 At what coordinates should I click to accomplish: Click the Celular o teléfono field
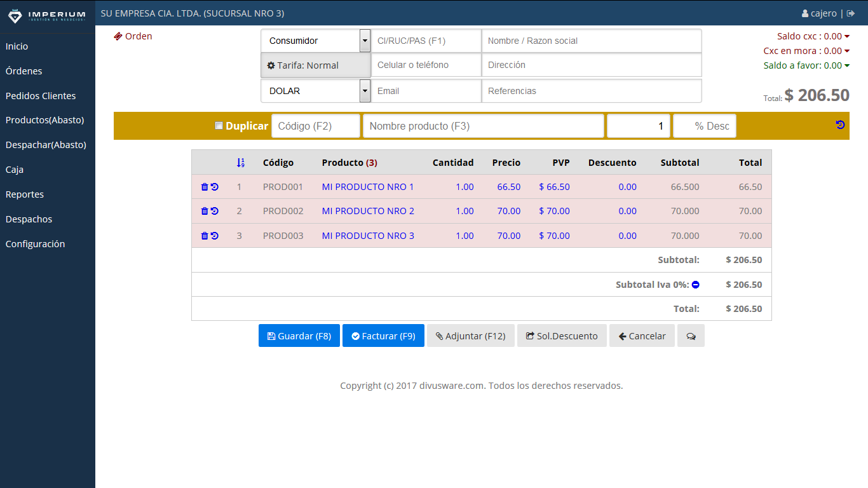(x=426, y=65)
